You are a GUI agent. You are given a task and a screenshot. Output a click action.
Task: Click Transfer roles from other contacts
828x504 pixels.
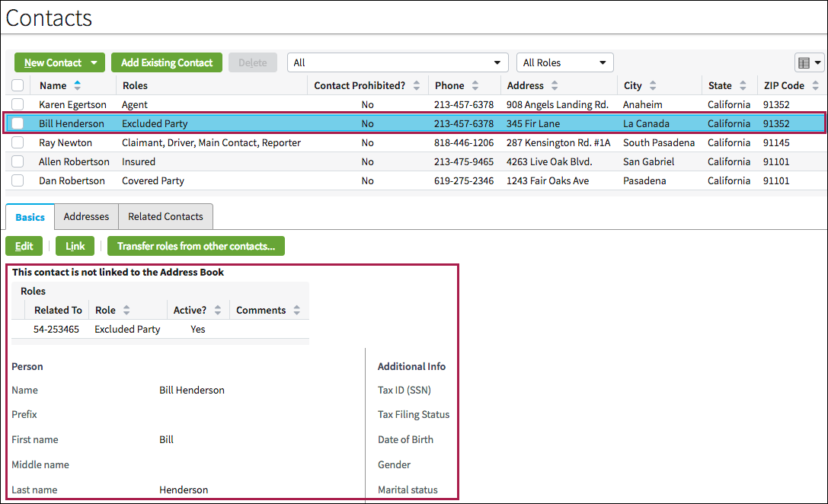point(196,246)
